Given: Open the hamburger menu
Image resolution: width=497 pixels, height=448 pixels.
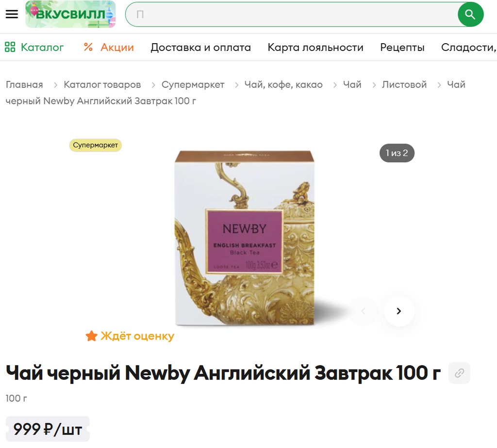Looking at the screenshot, I should click(12, 14).
